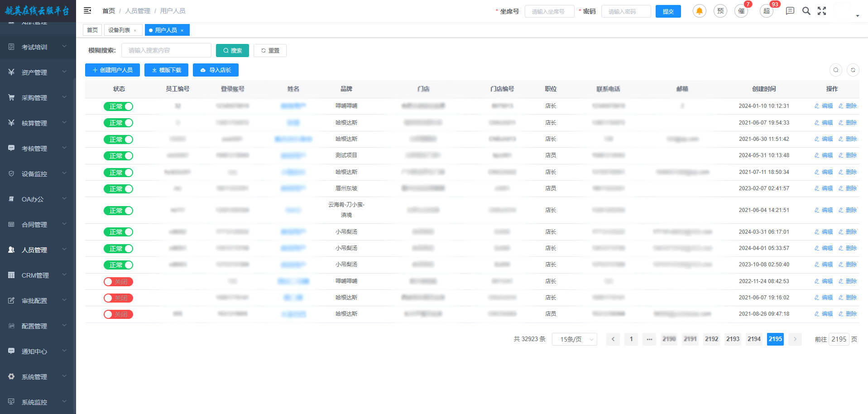Image resolution: width=868 pixels, height=414 pixels.
Task: Click the 预 circular icon in header
Action: pyautogui.click(x=720, y=11)
